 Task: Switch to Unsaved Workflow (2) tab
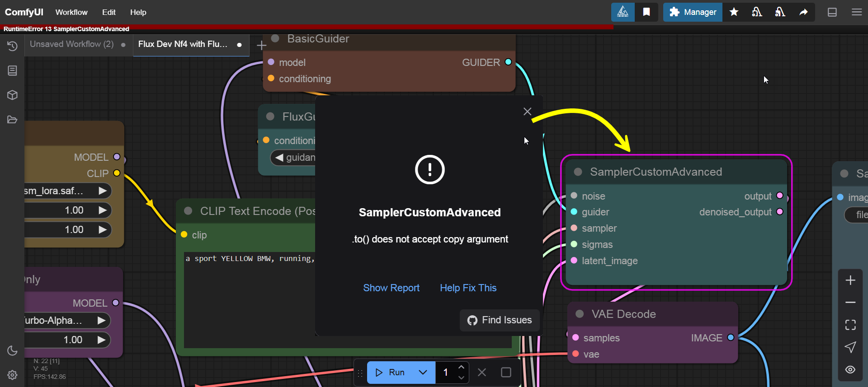(71, 44)
